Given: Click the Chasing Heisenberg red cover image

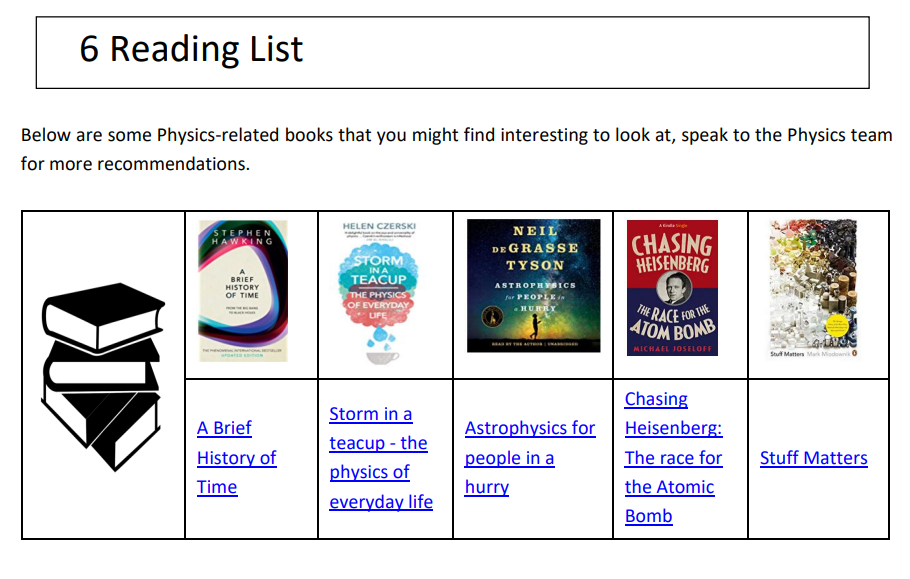Looking at the screenshot, I should coord(672,288).
